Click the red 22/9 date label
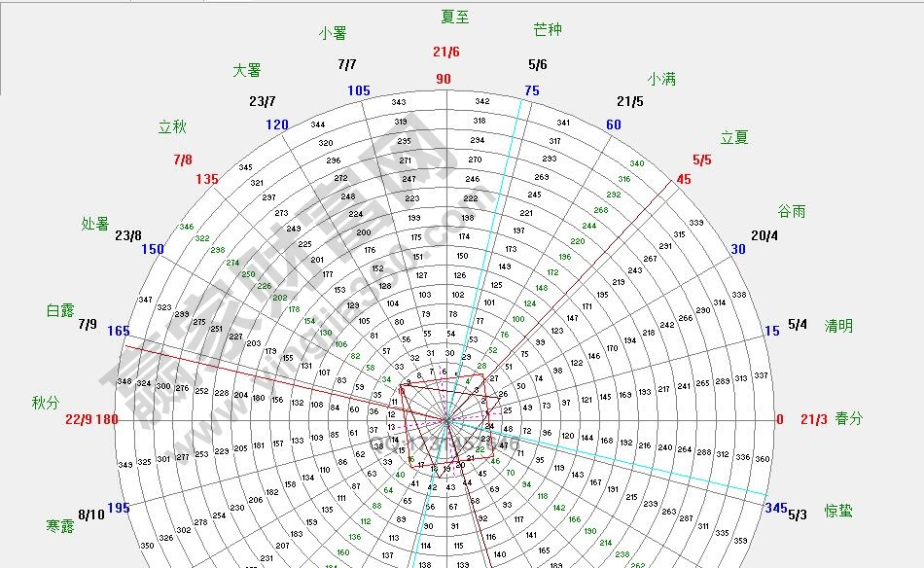The image size is (924, 568). (x=79, y=419)
